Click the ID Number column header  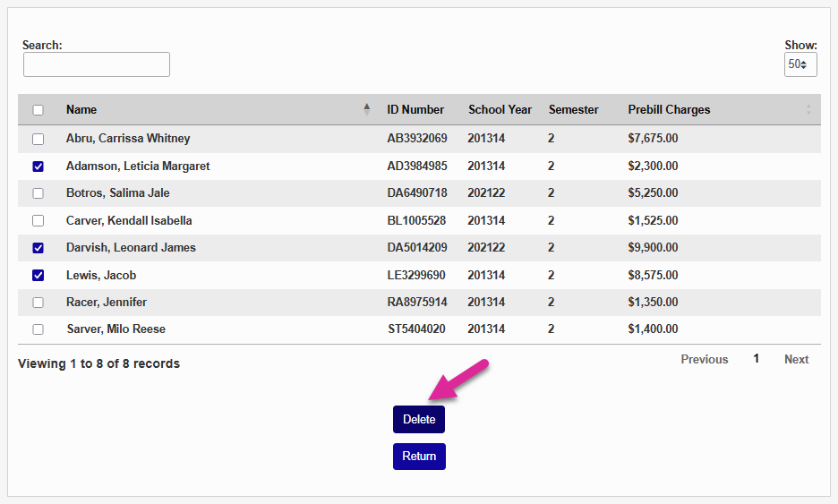click(415, 109)
